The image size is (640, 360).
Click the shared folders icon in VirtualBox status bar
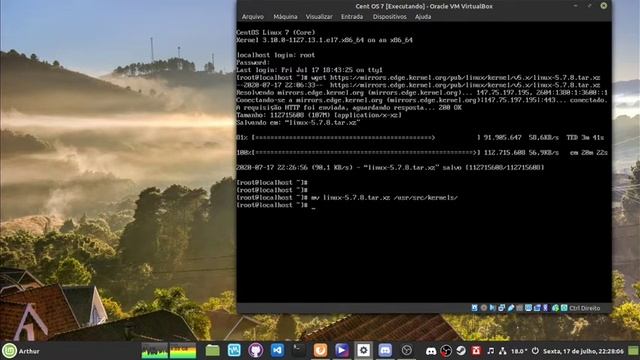tap(519, 308)
